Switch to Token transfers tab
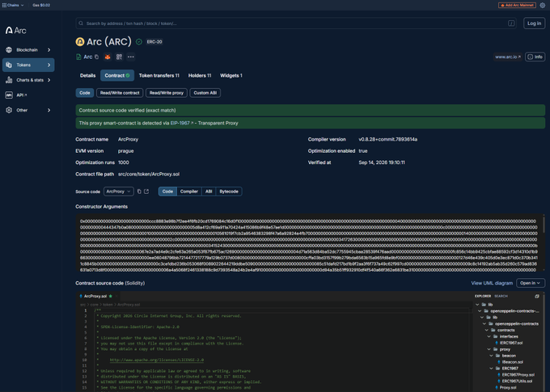Viewport: 550px width, 392px height. click(x=159, y=75)
